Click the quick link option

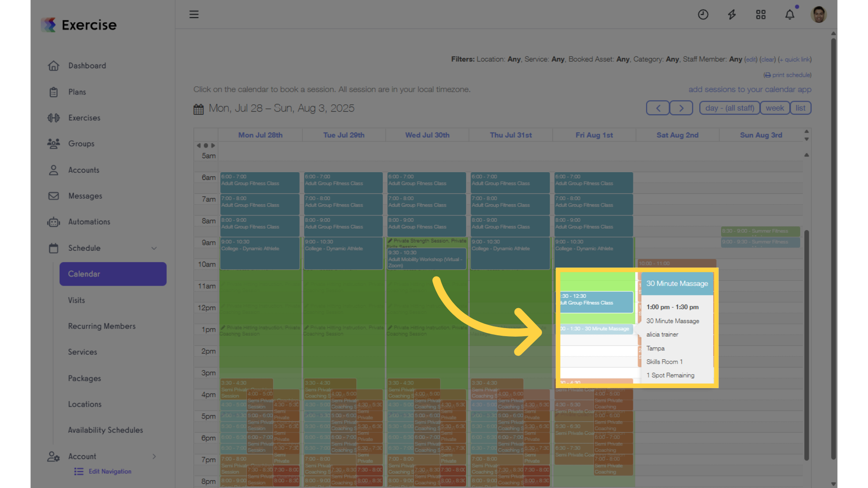coord(795,59)
